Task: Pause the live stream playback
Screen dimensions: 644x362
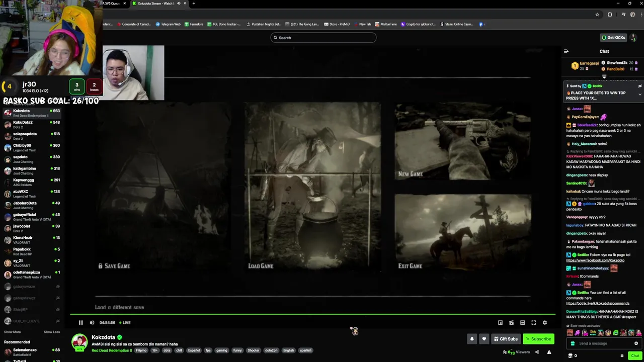Action: [80, 323]
